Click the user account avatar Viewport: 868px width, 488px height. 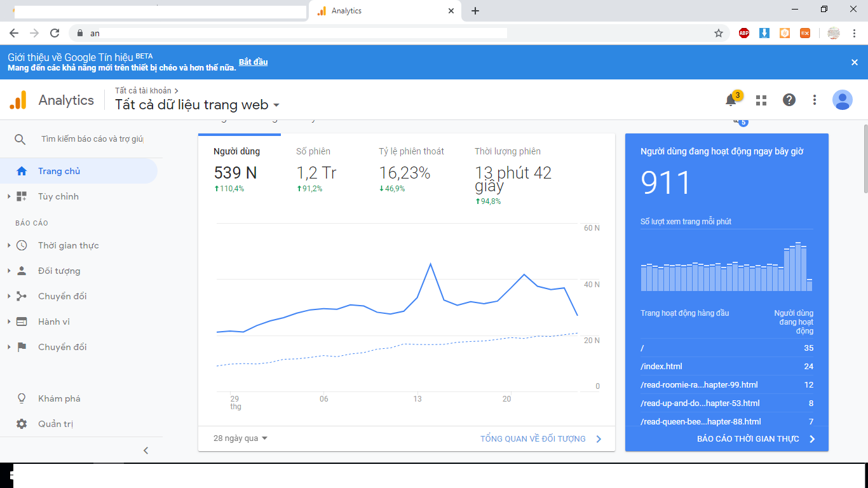(x=843, y=100)
